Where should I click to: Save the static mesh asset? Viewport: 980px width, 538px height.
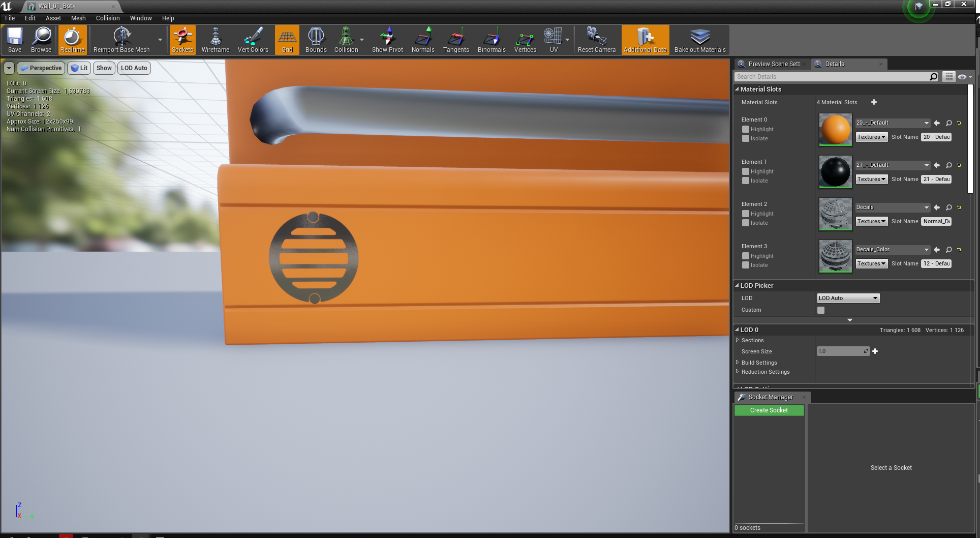(15, 40)
